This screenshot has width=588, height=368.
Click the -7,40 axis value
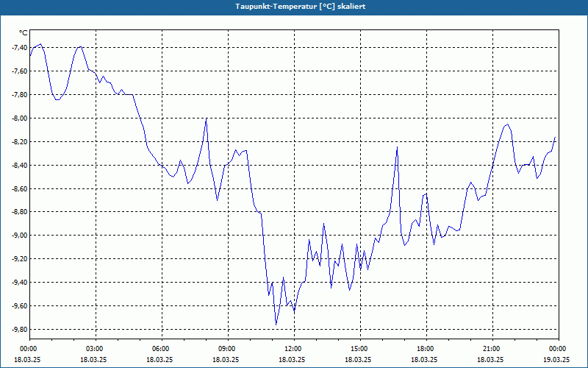pos(20,47)
